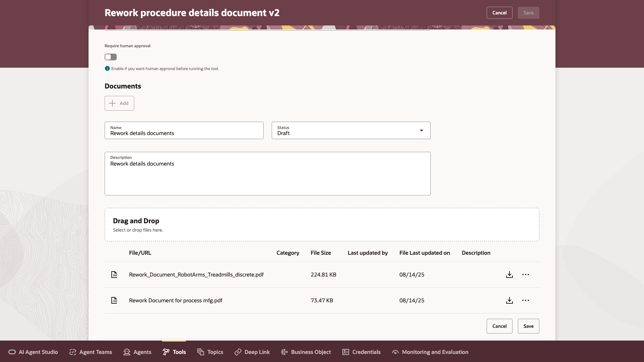Click the Add button under Documents
Viewport: 644px width, 362px height.
[119, 103]
